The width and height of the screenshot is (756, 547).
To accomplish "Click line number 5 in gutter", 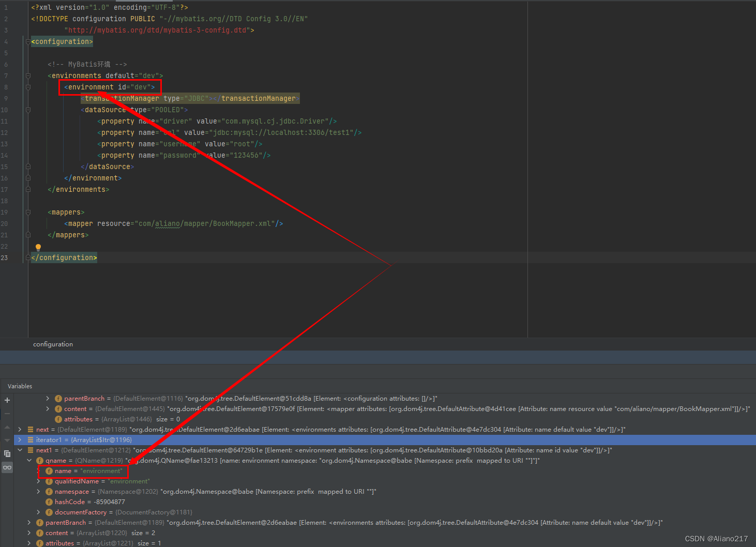I will pyautogui.click(x=6, y=53).
